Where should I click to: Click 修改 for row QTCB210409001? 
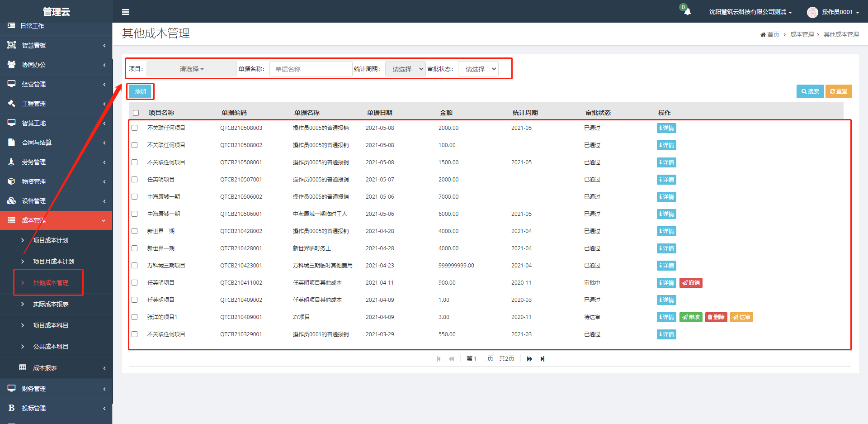click(x=691, y=317)
